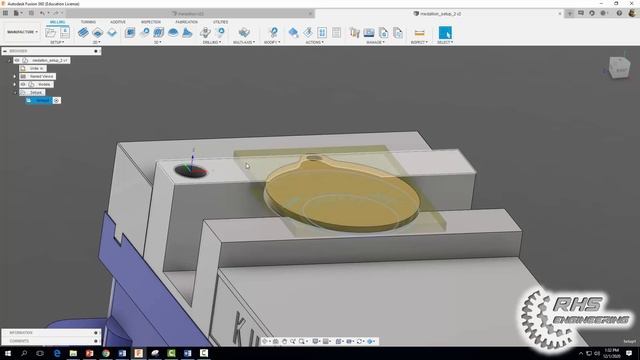
Task: Select the Drill tool
Action: (x=206, y=32)
